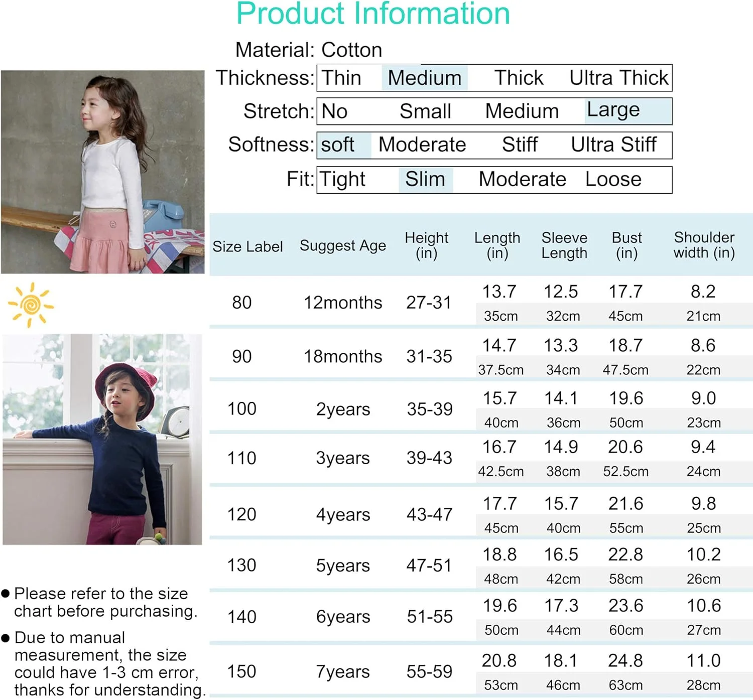Viewport: 753px width, 700px height.
Task: Click the yellow sun icon
Action: click(31, 305)
